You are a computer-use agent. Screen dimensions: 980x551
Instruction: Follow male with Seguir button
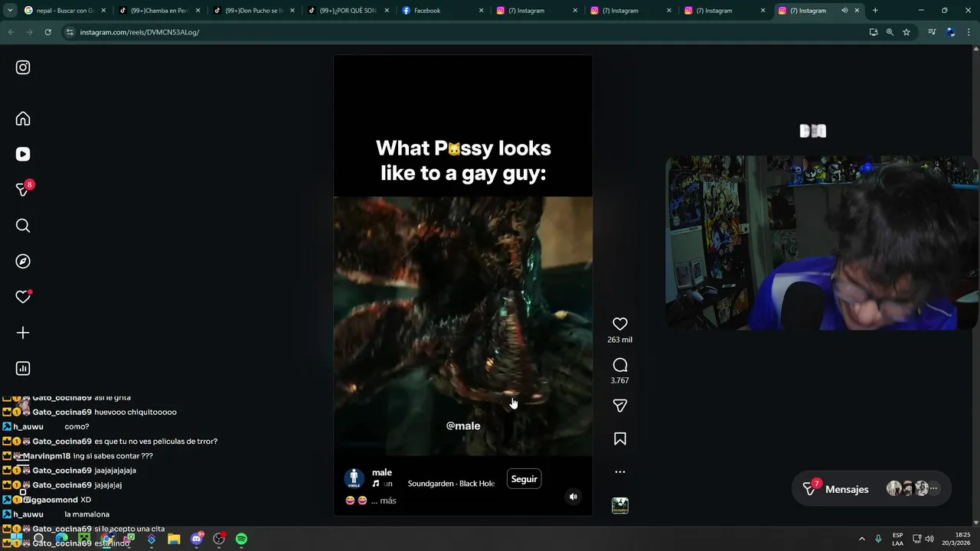tap(524, 479)
